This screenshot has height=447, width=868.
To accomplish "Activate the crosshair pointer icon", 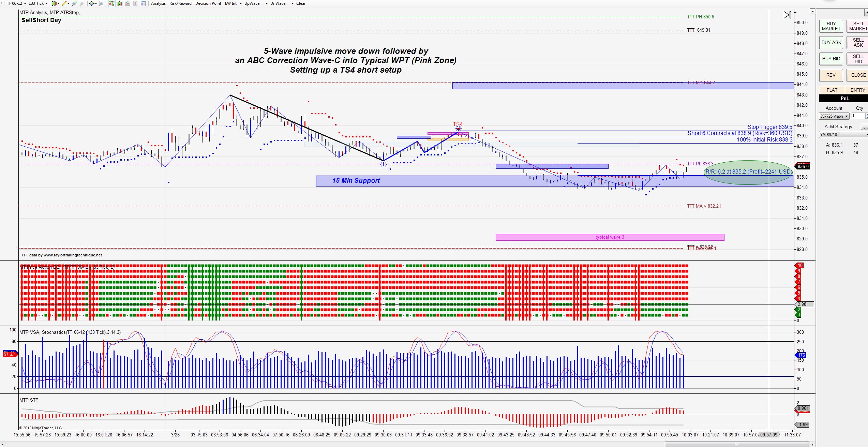I will (91, 3).
